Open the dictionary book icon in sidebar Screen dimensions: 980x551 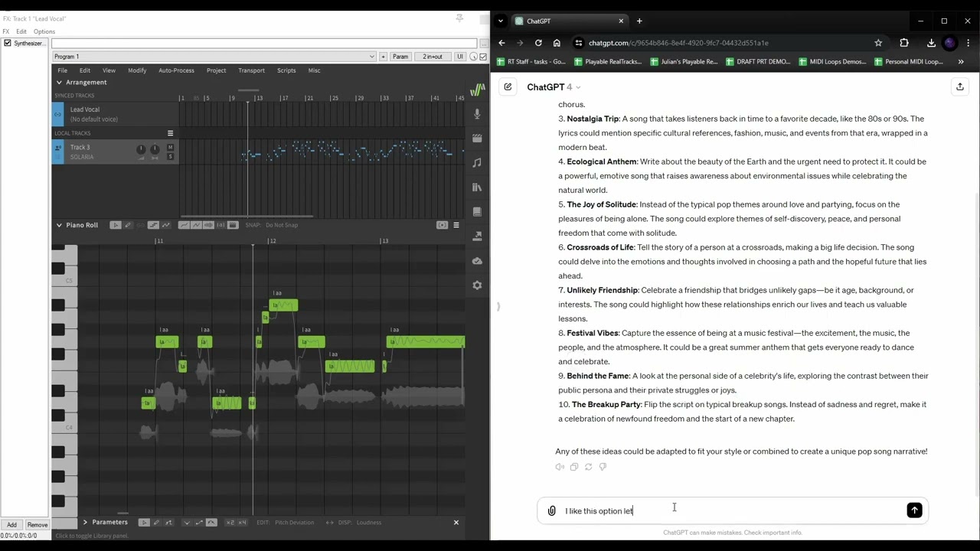click(477, 212)
